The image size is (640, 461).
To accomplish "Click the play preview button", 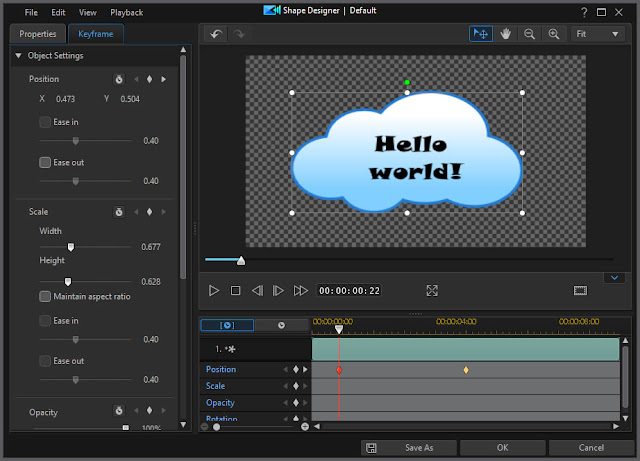I will tap(213, 290).
